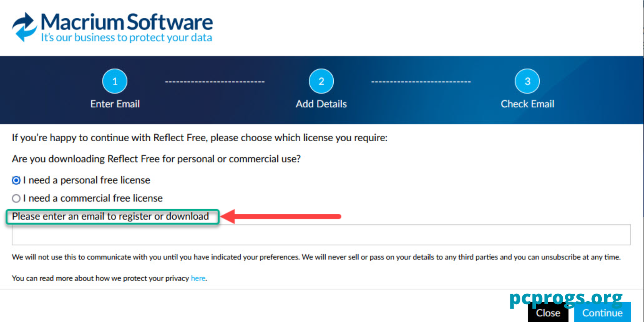This screenshot has width=644, height=322.
Task: Click the Check Email step label
Action: tap(527, 104)
